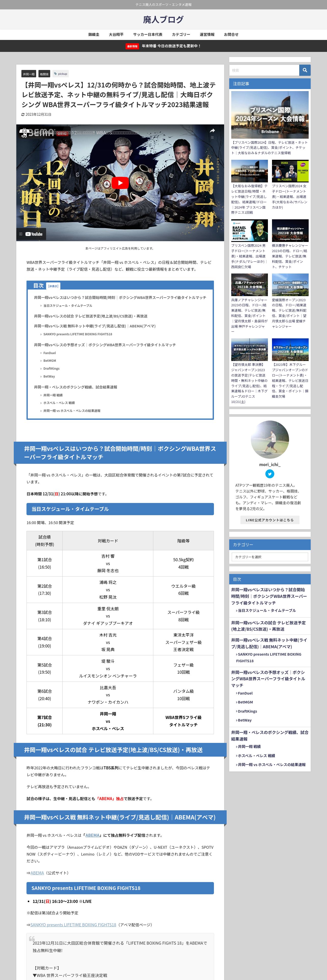
Task: Open 兵庫ノアチャレンジャー 2023 thumbnail
Action: (x=249, y=285)
